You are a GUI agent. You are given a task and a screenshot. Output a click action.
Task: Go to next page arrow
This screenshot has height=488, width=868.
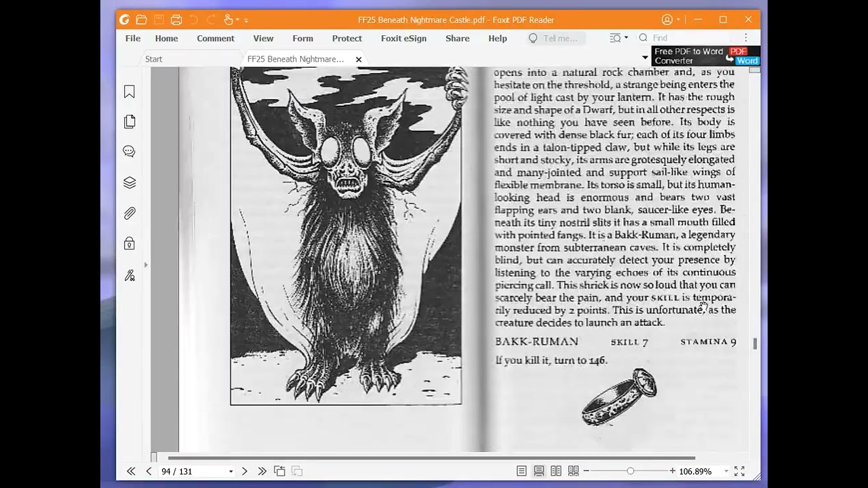pyautogui.click(x=245, y=471)
